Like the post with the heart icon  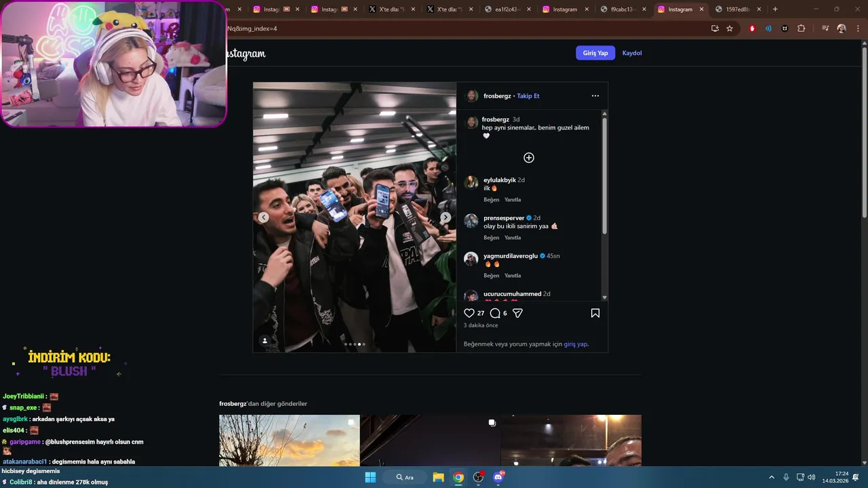(469, 313)
